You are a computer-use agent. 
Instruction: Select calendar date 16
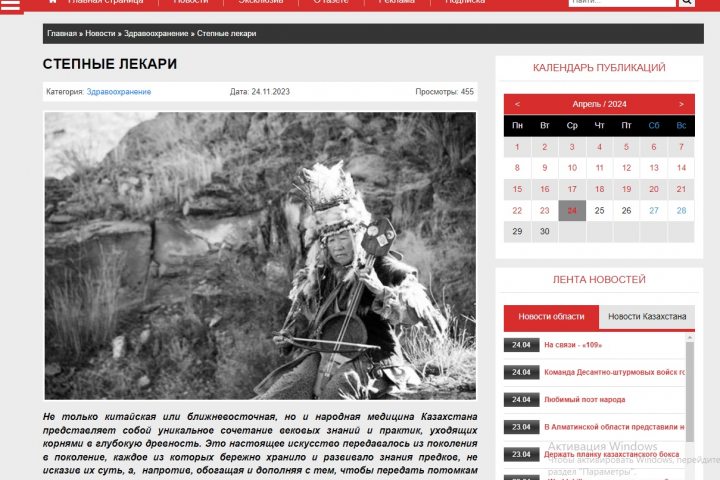coord(545,189)
